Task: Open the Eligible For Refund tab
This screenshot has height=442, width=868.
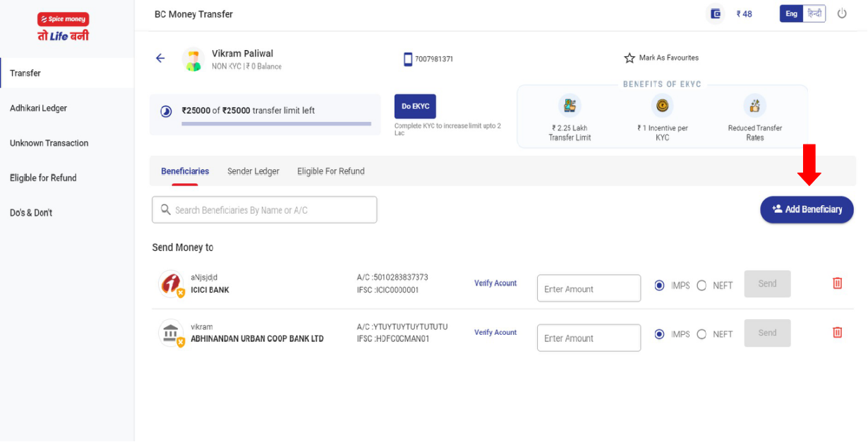Action: tap(331, 171)
